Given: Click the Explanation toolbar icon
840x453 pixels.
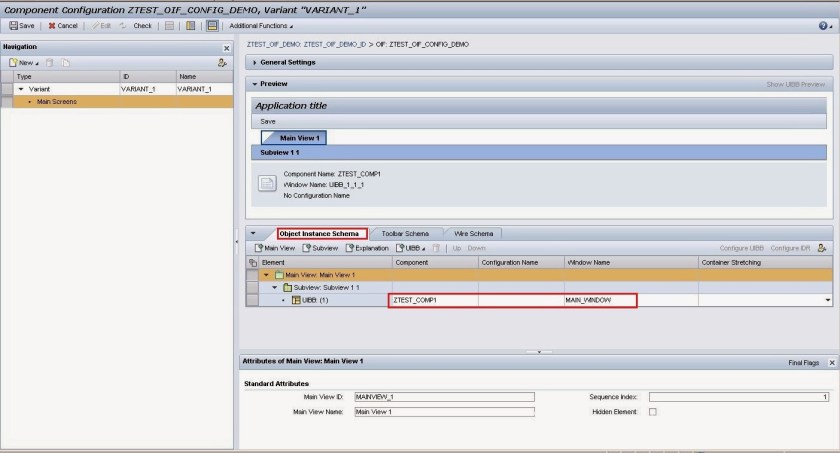Looking at the screenshot, I should (367, 248).
